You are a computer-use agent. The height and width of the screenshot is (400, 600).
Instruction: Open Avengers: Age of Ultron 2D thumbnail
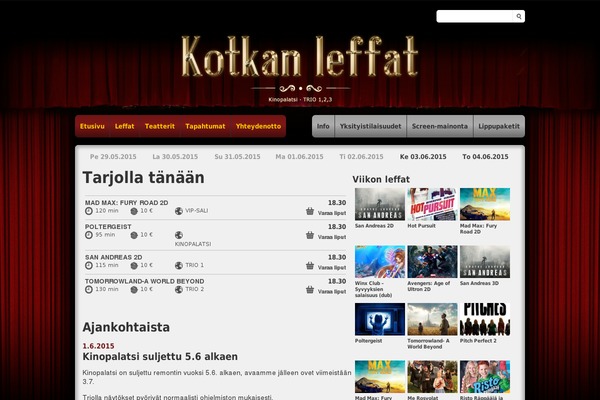432,262
